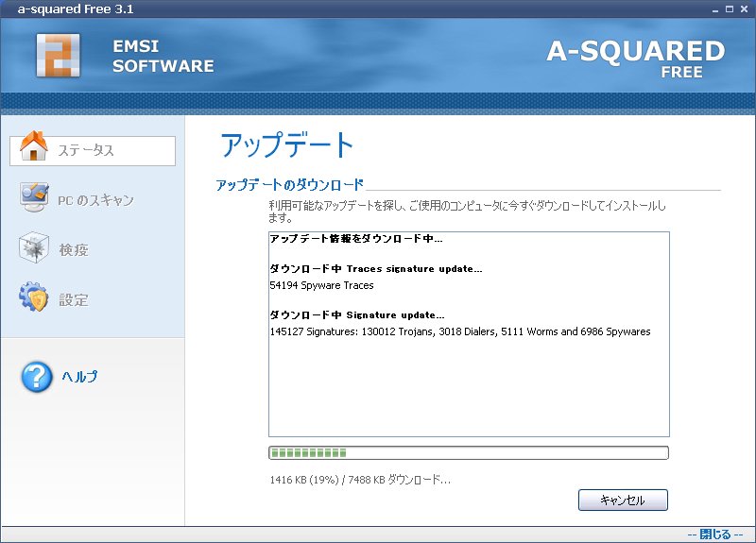Viewport: 756px width, 543px height.
Task: Click the quarantine box icon beside 検疫
Action: tap(34, 247)
